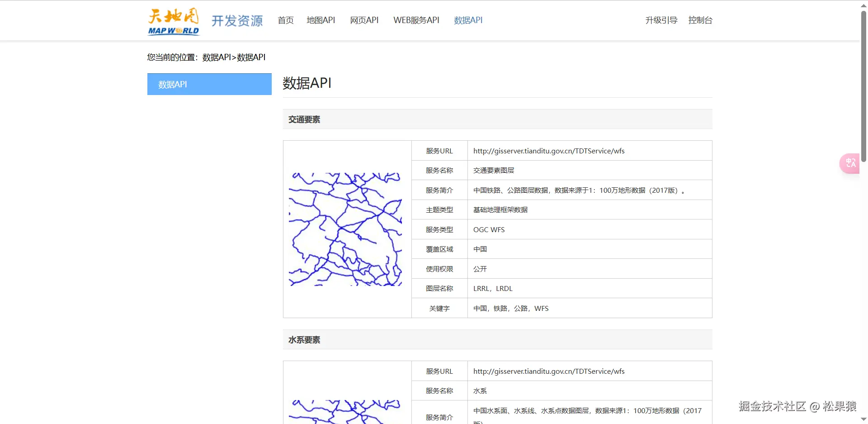
Task: Select the blue 数据API sidebar tab
Action: [x=209, y=84]
